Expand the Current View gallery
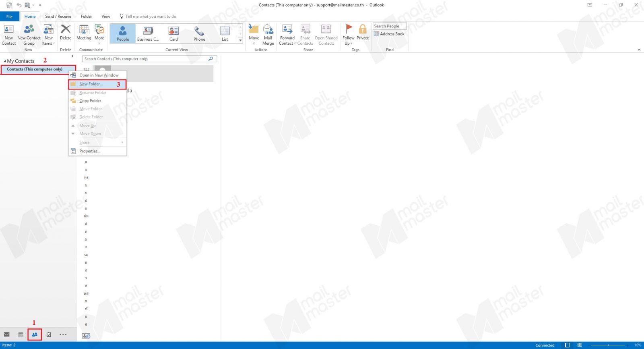This screenshot has height=349, width=644. [x=240, y=40]
